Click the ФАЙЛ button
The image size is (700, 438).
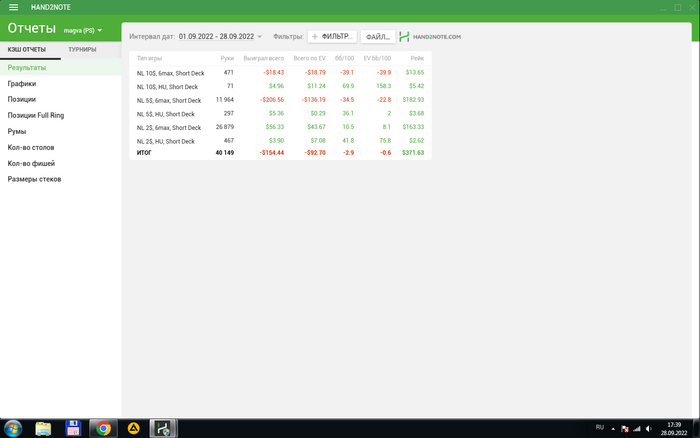(378, 37)
